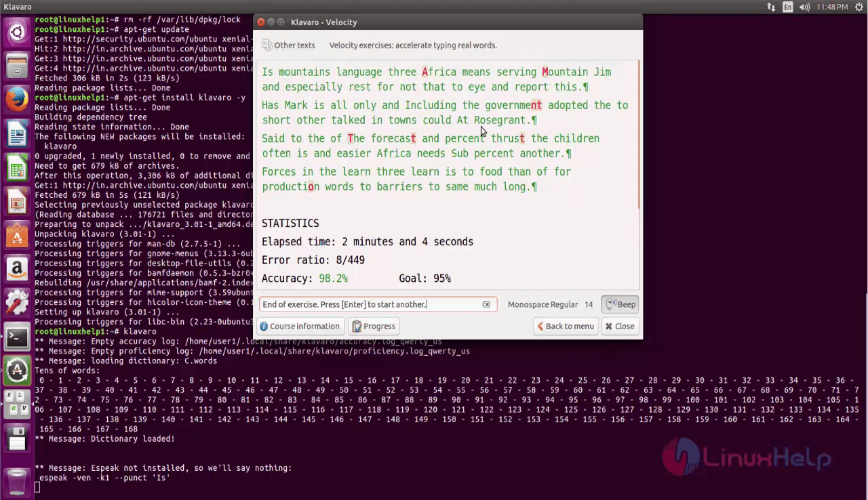
Task: Close the Klavaro - Velocity window
Action: pyautogui.click(x=261, y=22)
